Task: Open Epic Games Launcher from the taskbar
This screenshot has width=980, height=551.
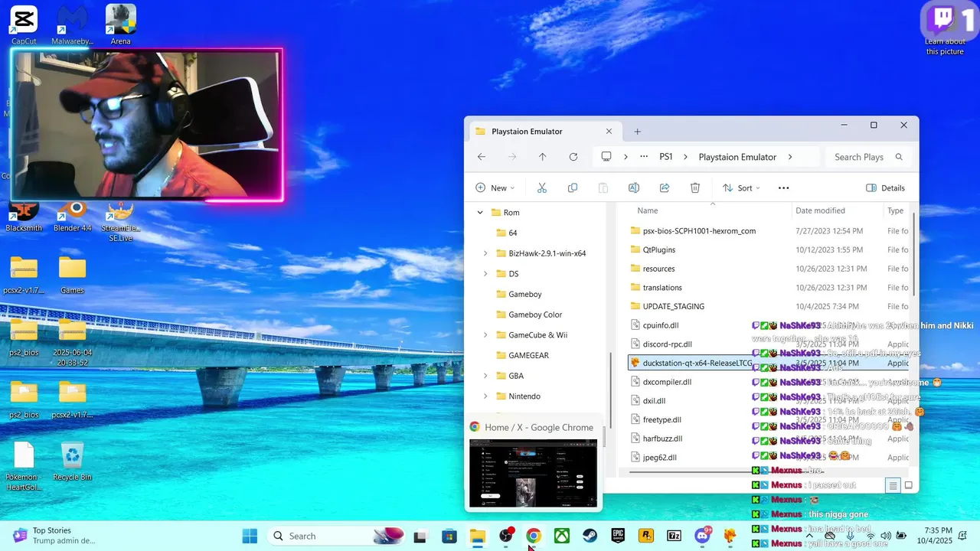Action: point(618,536)
